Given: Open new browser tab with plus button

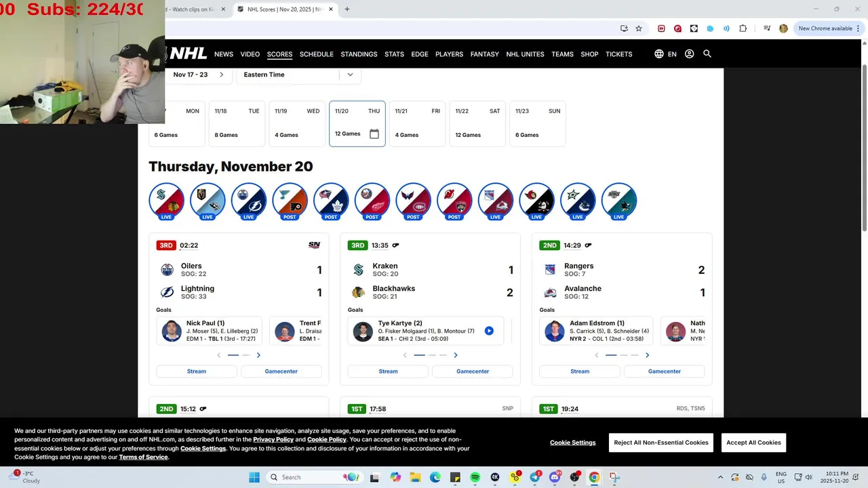Looking at the screenshot, I should click(x=347, y=9).
